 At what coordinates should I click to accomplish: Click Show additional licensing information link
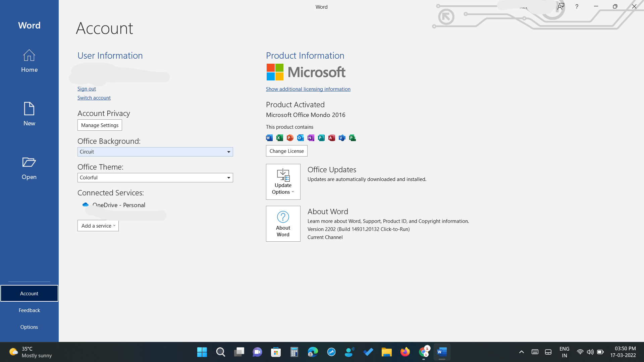(x=308, y=89)
